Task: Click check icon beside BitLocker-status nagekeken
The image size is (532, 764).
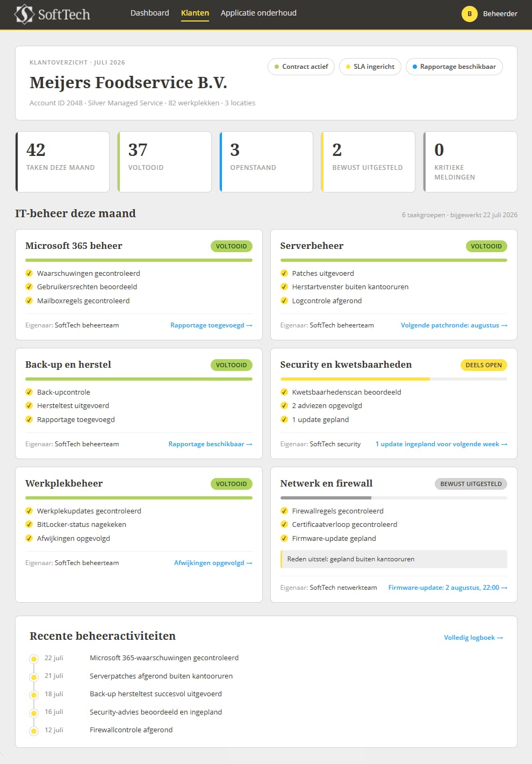Action: (x=29, y=524)
